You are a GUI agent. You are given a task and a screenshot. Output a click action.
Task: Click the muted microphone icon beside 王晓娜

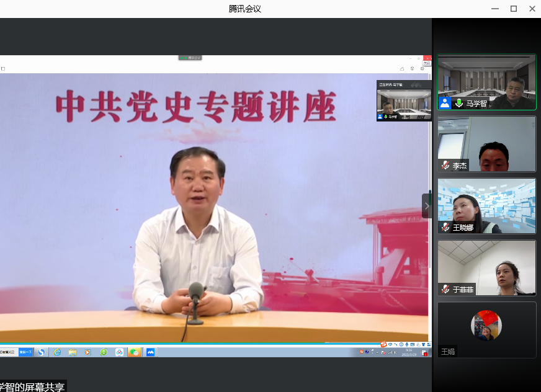tap(445, 228)
